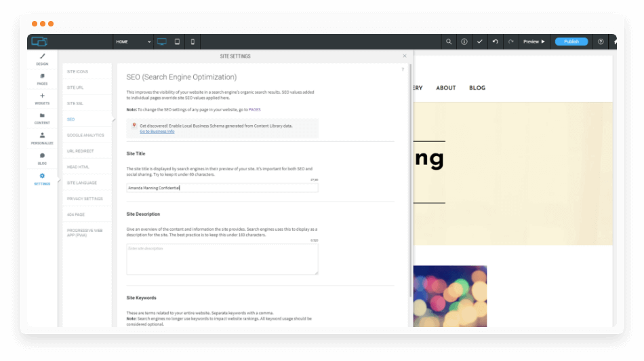Viewport: 644px width, 361px height.
Task: Click the site description text area
Action: [222, 259]
